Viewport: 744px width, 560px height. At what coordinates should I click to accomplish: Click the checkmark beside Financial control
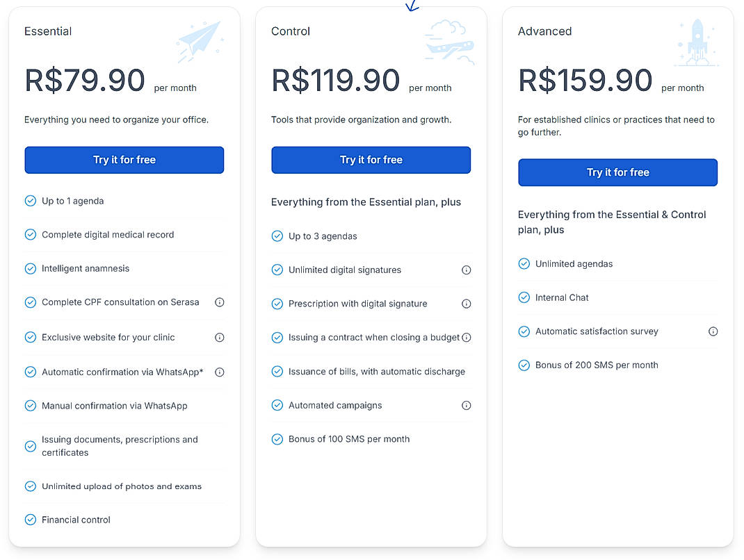pyautogui.click(x=31, y=519)
